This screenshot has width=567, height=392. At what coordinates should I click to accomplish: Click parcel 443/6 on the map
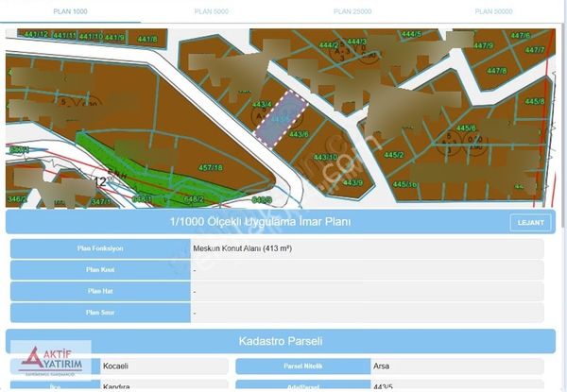pyautogui.click(x=299, y=135)
